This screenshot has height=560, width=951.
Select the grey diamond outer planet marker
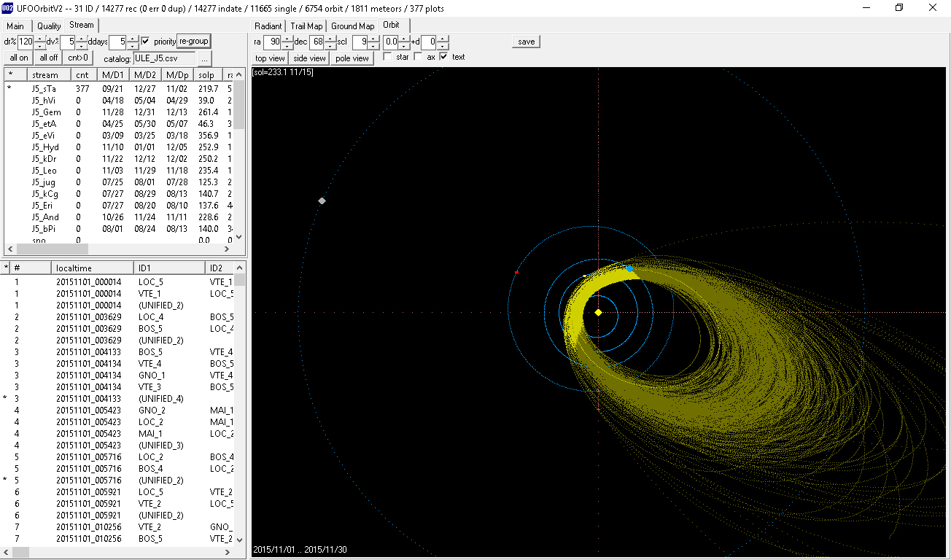point(322,201)
